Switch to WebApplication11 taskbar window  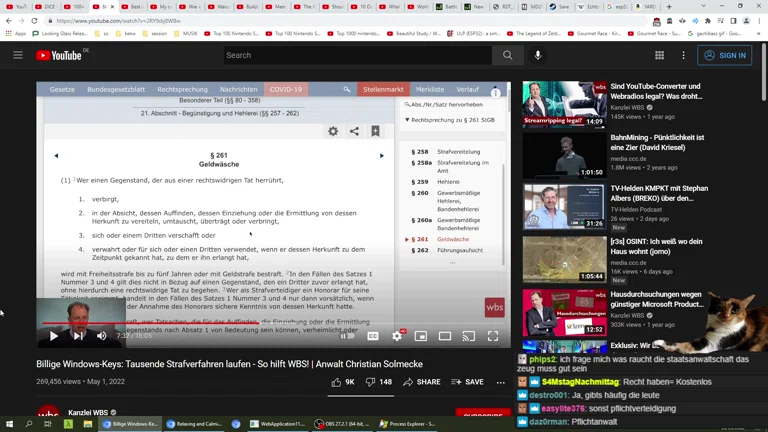pyautogui.click(x=278, y=424)
